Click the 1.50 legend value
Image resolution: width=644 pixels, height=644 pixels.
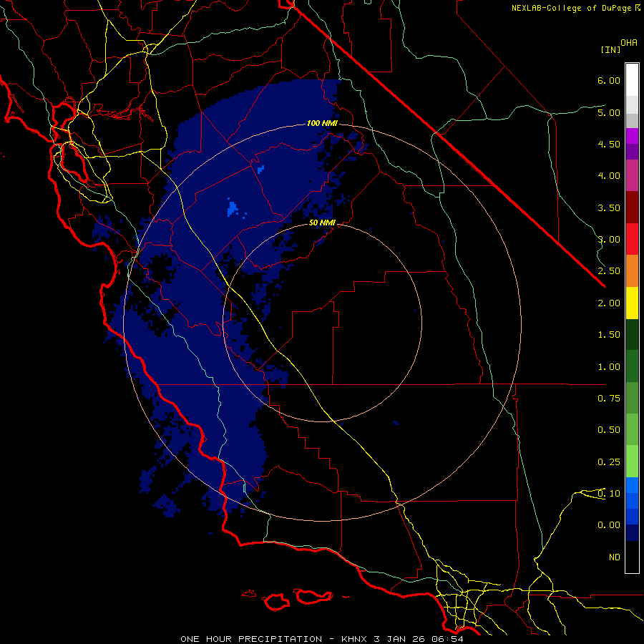609,335
